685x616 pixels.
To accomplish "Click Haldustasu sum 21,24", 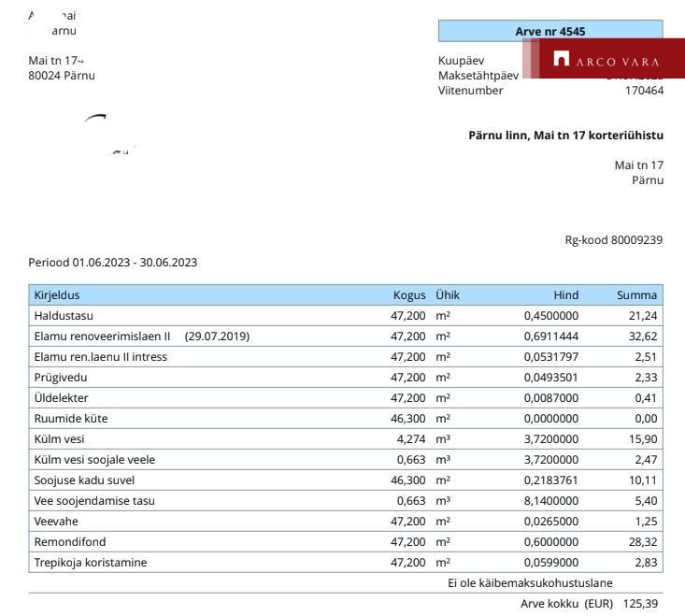I will tap(643, 315).
